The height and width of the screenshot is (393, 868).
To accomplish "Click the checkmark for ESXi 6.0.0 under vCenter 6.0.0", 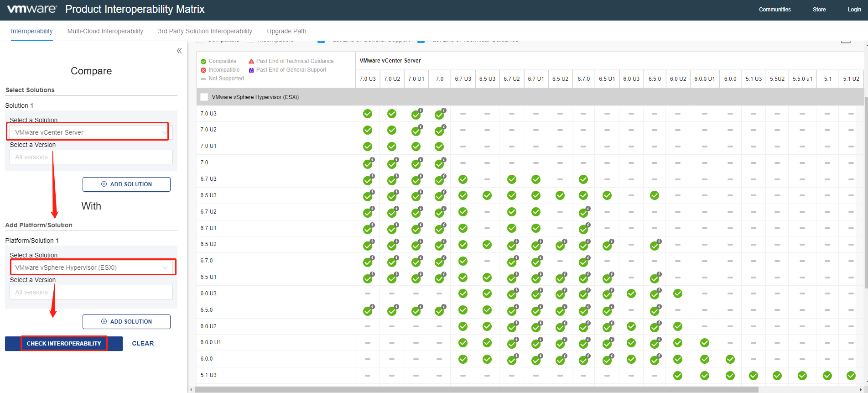I will (730, 359).
